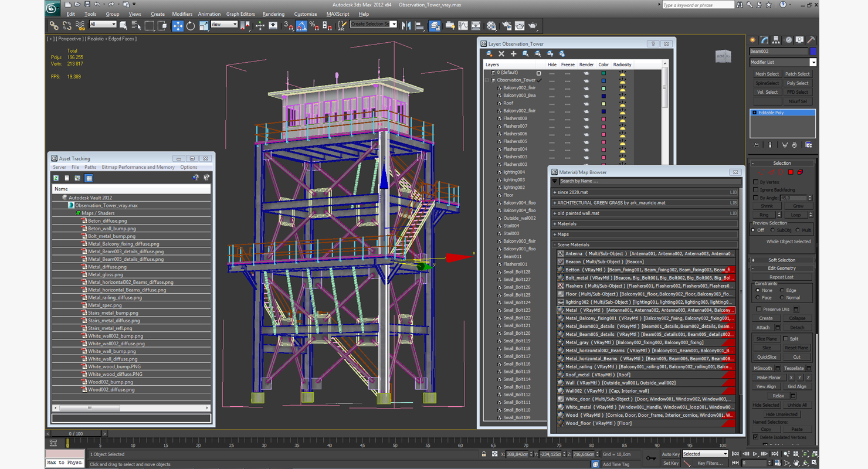Image resolution: width=868 pixels, height=469 pixels.
Task: Select Multi preview selection radio
Action: (x=798, y=230)
